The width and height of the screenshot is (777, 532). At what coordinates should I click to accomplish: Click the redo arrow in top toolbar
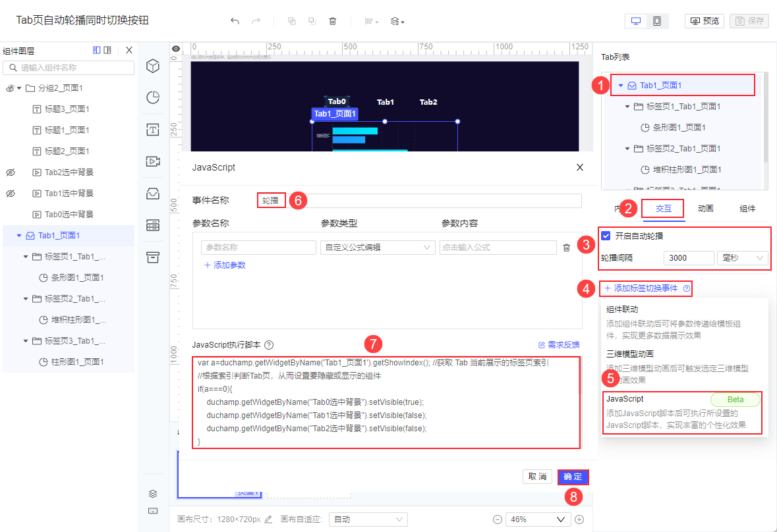(256, 21)
